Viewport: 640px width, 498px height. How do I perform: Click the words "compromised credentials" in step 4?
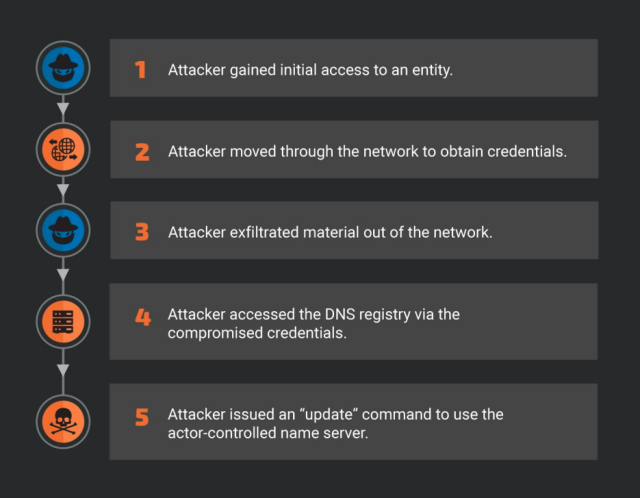(x=257, y=333)
